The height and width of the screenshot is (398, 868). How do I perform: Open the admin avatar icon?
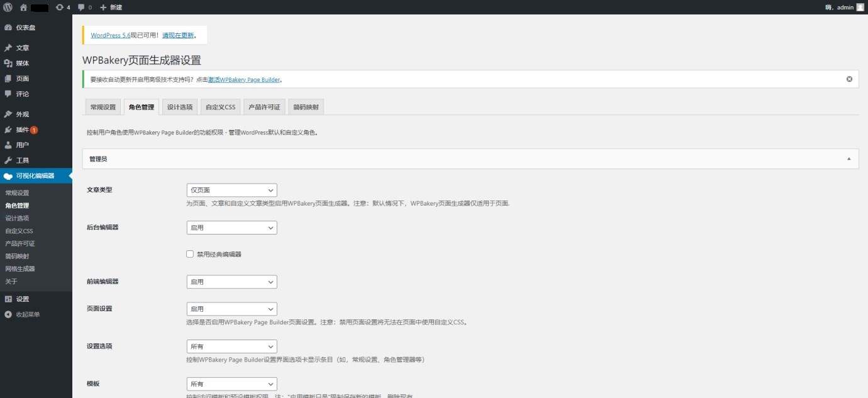860,8
